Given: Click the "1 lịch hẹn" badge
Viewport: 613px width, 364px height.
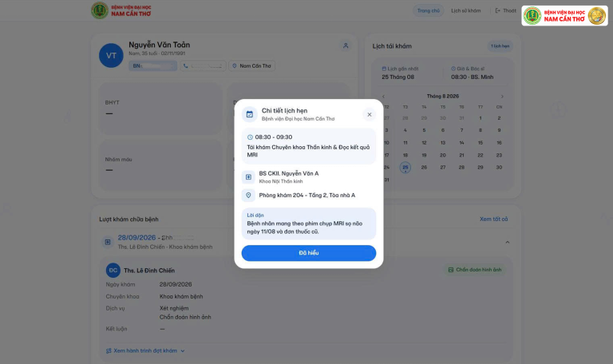Looking at the screenshot, I should (500, 46).
